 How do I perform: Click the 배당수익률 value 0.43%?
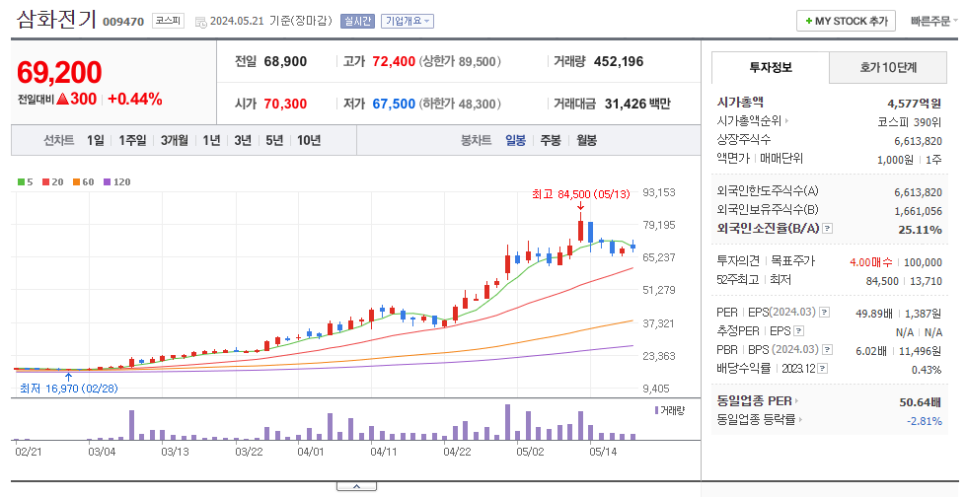tap(927, 370)
